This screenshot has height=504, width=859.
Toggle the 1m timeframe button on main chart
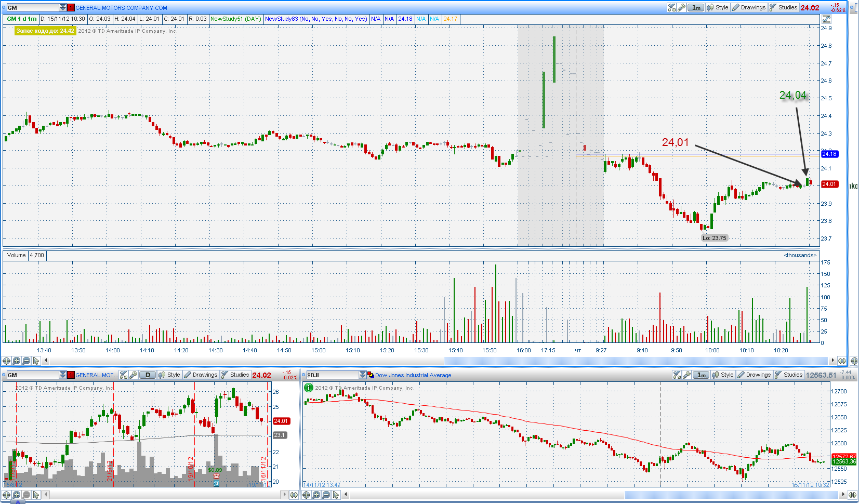[696, 7]
